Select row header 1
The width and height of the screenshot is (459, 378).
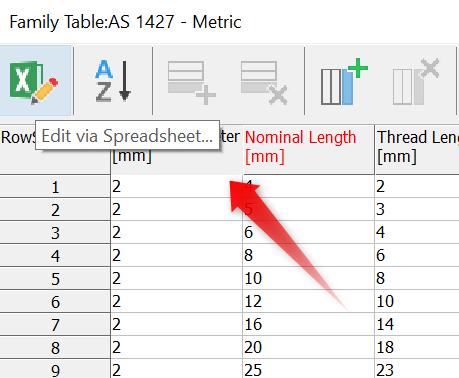coord(55,187)
